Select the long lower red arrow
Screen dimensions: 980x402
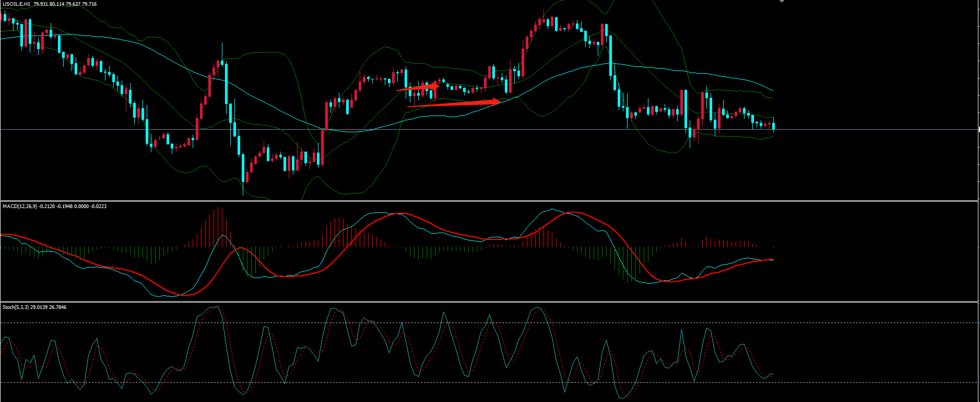tap(454, 104)
